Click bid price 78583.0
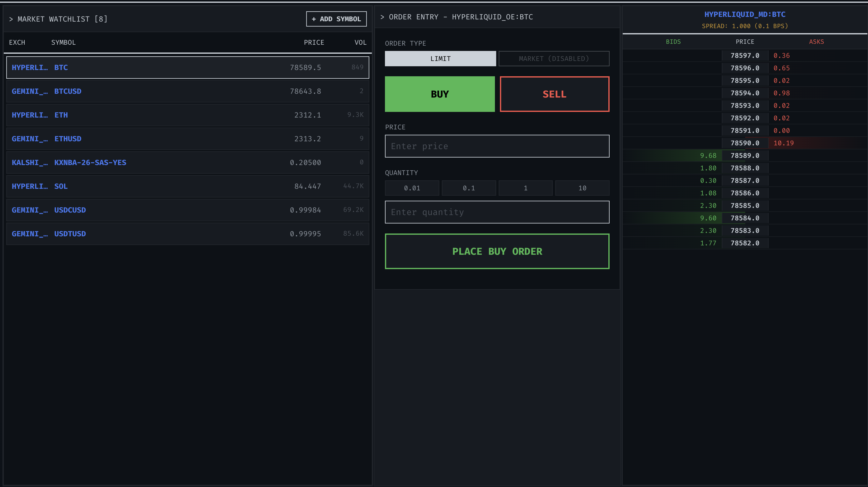This screenshot has width=868, height=487. click(745, 230)
